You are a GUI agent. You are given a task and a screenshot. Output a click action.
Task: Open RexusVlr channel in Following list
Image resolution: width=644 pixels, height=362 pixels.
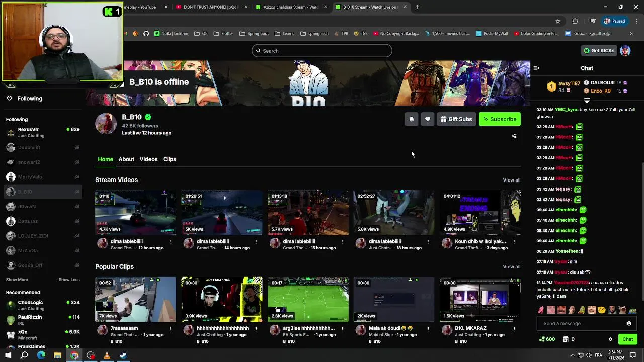click(x=43, y=132)
